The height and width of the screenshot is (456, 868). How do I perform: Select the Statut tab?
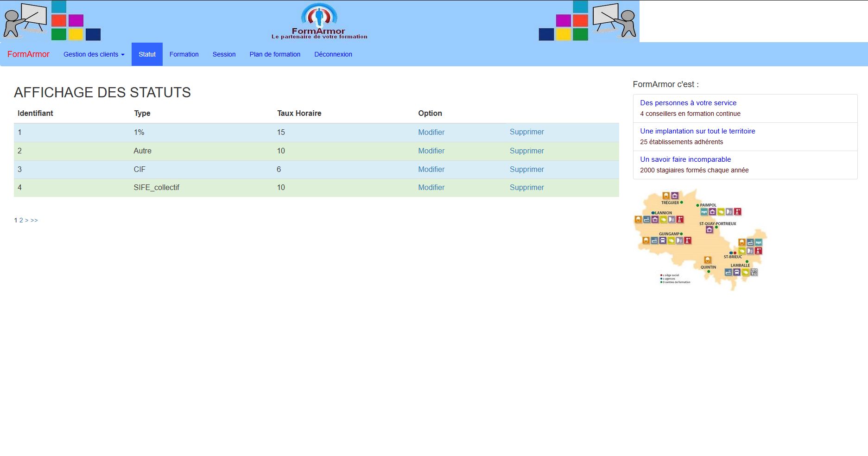click(147, 54)
